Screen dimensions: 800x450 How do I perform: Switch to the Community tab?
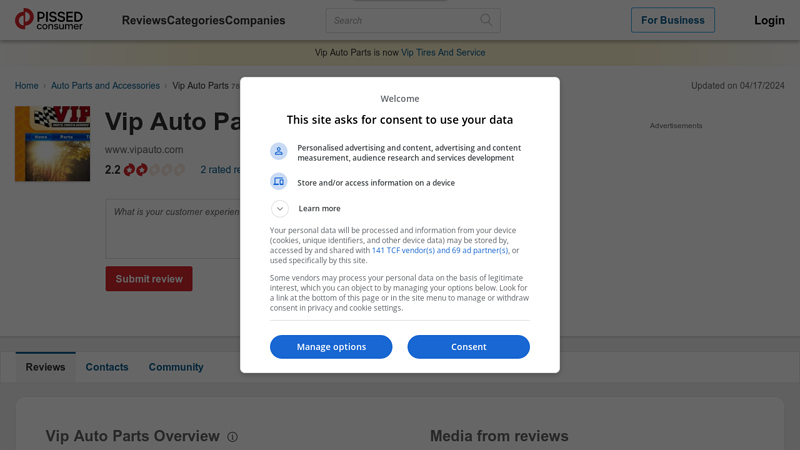(x=176, y=367)
